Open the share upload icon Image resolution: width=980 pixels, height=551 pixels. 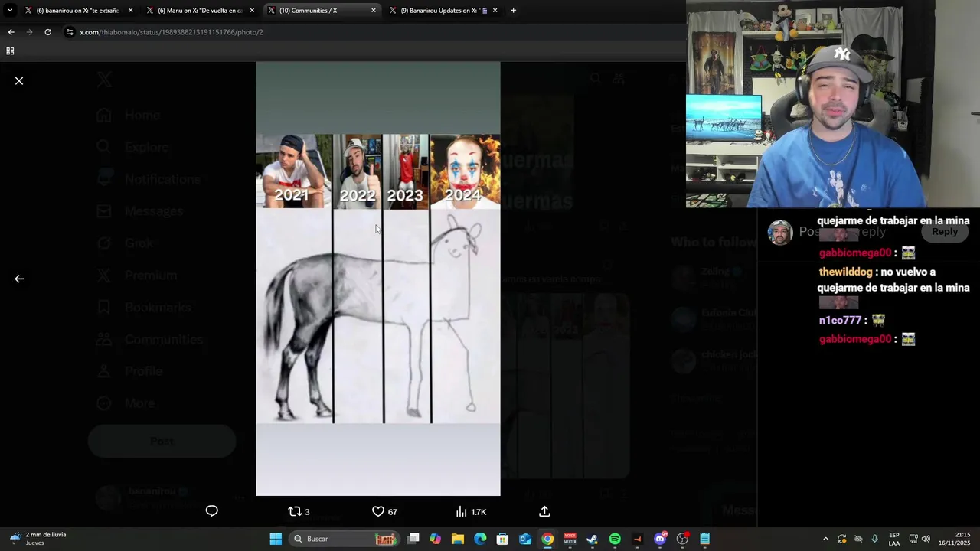click(x=544, y=511)
